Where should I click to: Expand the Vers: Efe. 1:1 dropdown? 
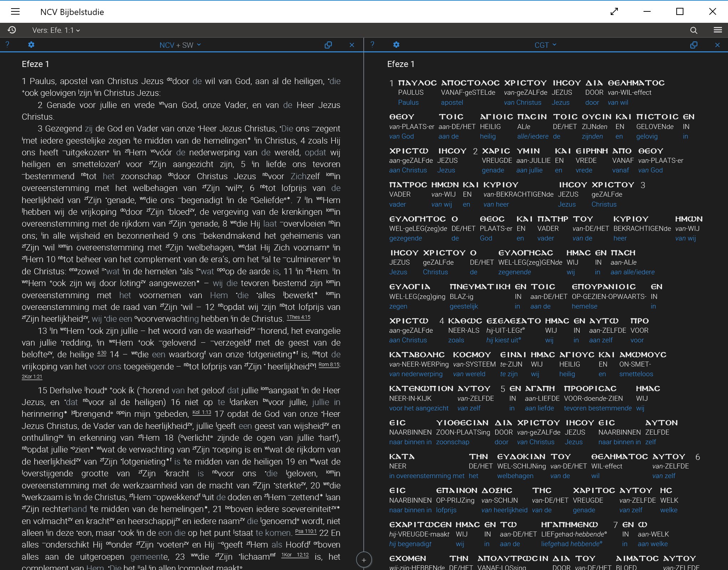click(x=56, y=30)
